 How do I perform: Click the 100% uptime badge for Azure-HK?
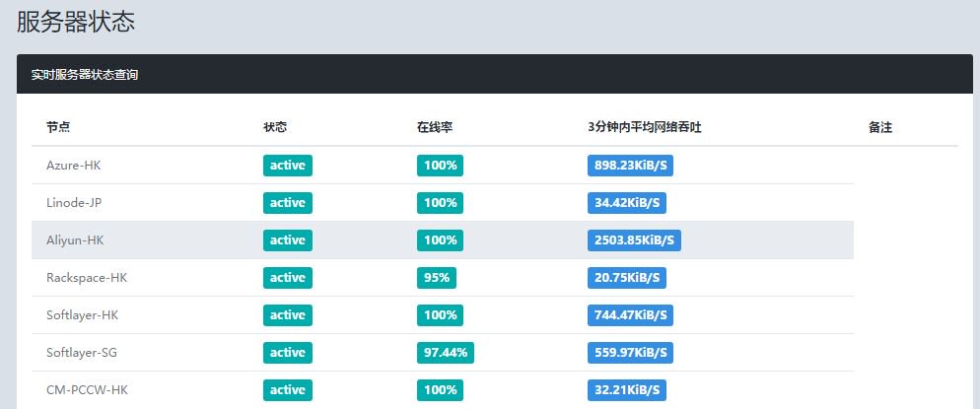[x=440, y=166]
